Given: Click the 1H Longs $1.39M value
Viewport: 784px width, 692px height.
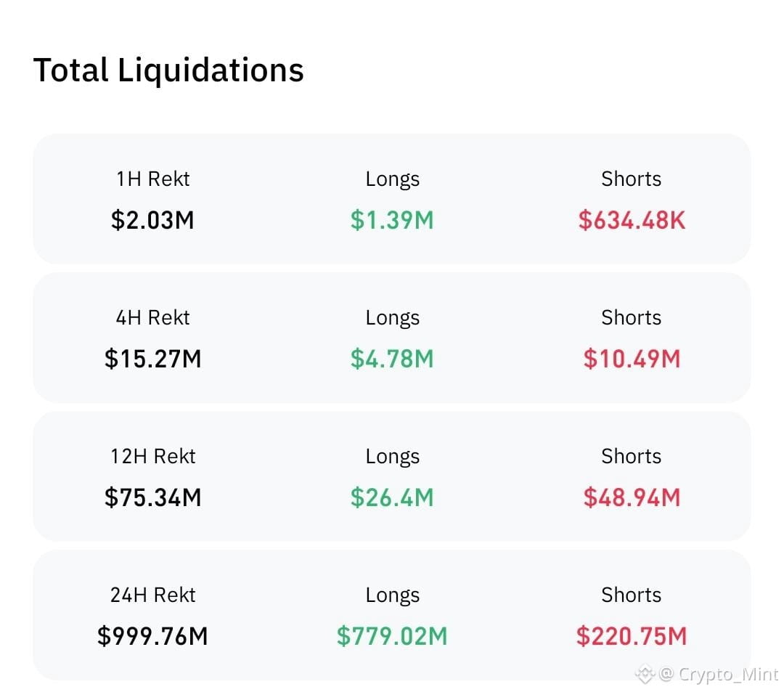Looking at the screenshot, I should [x=392, y=220].
